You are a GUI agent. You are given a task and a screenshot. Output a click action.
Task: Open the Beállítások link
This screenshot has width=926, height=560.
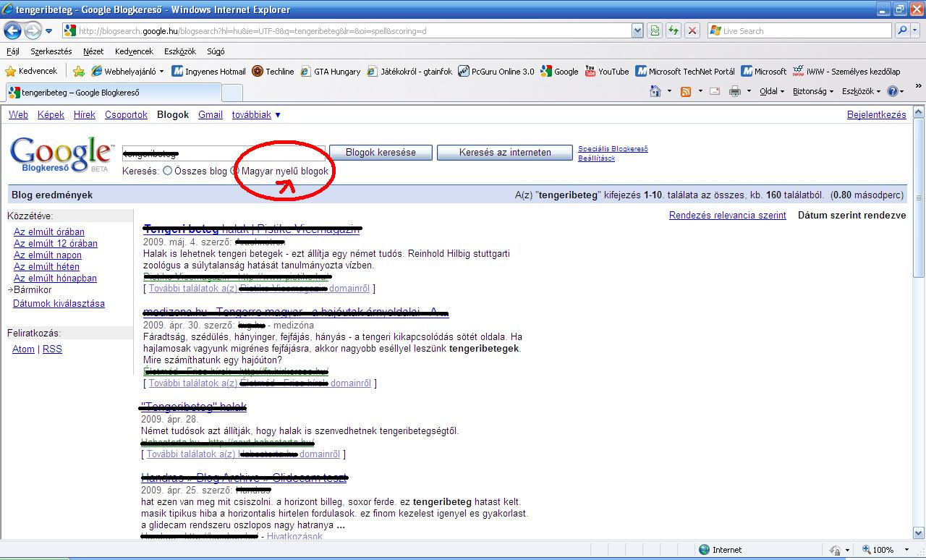point(596,158)
